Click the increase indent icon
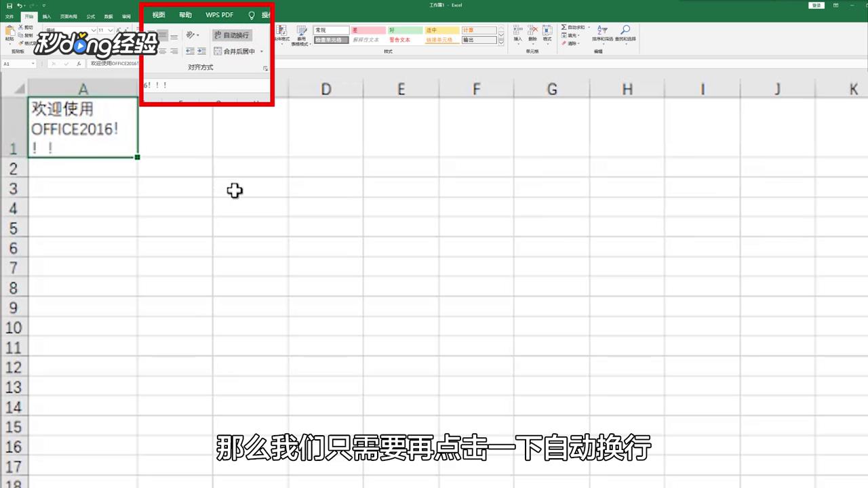This screenshot has height=488, width=868. (x=201, y=52)
